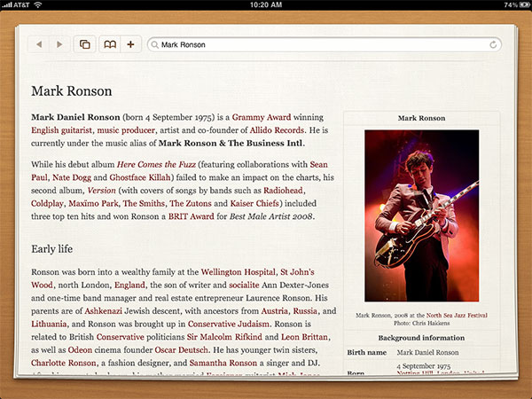Open the Sir Malcolm Rifkind link
This screenshot has width=532, height=399.
(224, 337)
